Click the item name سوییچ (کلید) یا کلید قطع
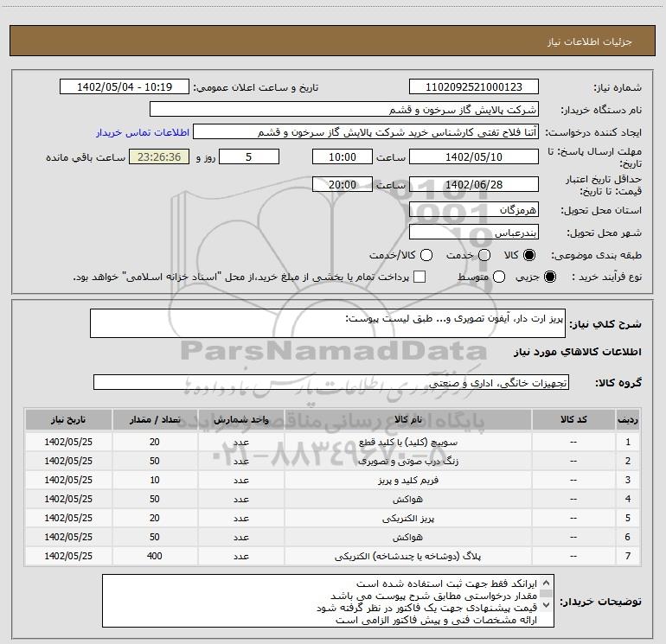Screen dimensions: 666x644 [407, 442]
